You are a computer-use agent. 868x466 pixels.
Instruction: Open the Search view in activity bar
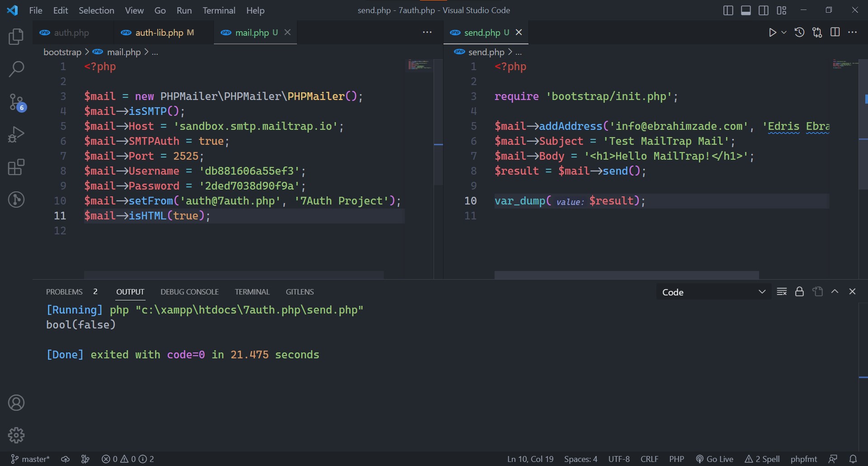[16, 69]
